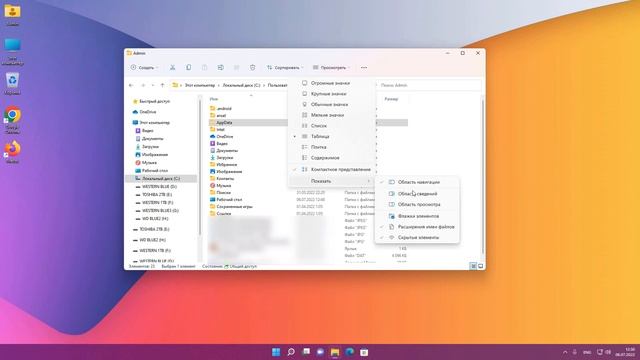Click Этот компьютер in address breadcrumb
The image size is (640, 360).
(x=200, y=85)
